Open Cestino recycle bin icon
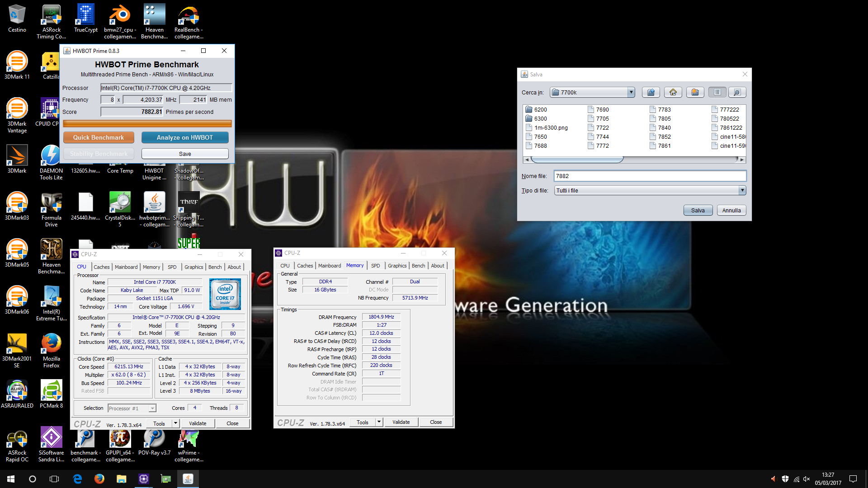This screenshot has width=868, height=488. pos(17,19)
